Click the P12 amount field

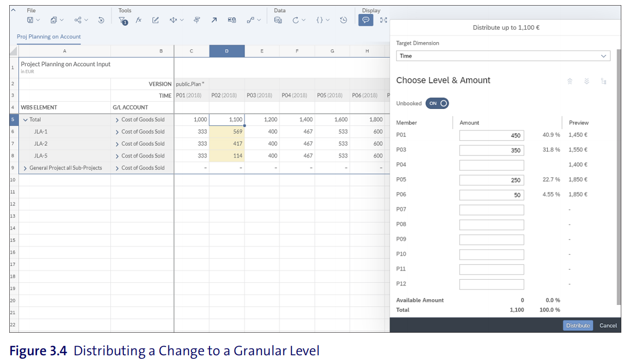click(491, 284)
